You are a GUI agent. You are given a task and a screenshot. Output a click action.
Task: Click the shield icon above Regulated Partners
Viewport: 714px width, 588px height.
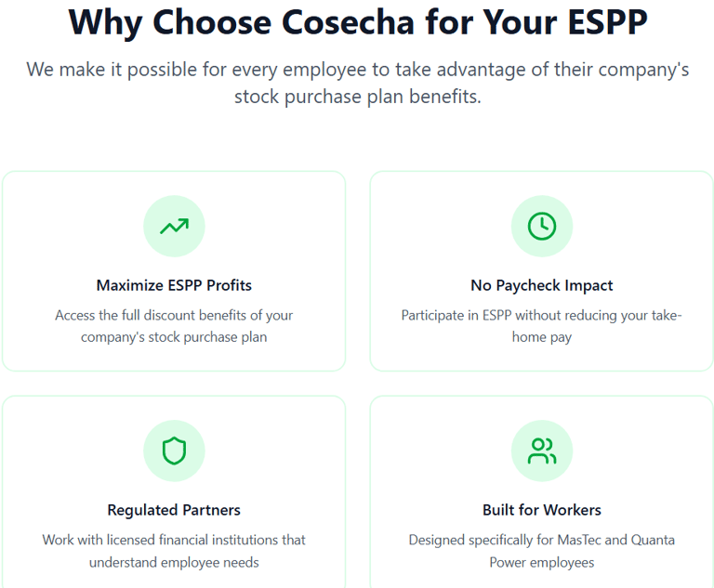click(x=174, y=451)
